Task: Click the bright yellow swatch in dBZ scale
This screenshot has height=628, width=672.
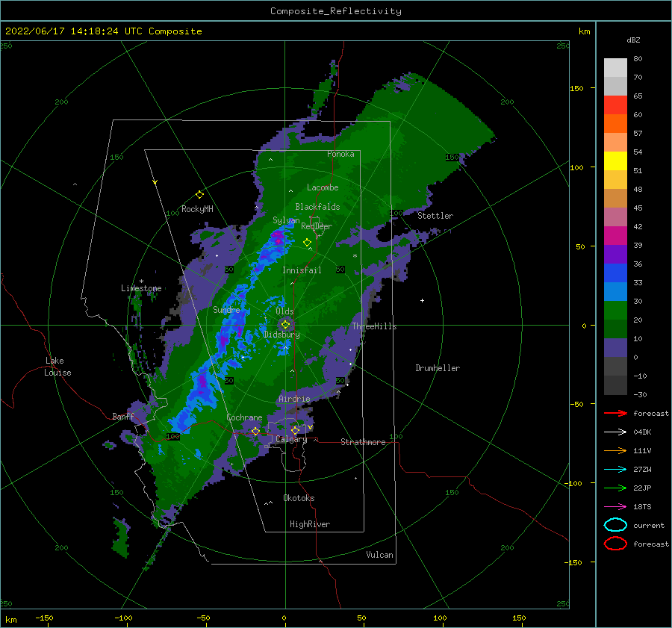Action: click(615, 161)
